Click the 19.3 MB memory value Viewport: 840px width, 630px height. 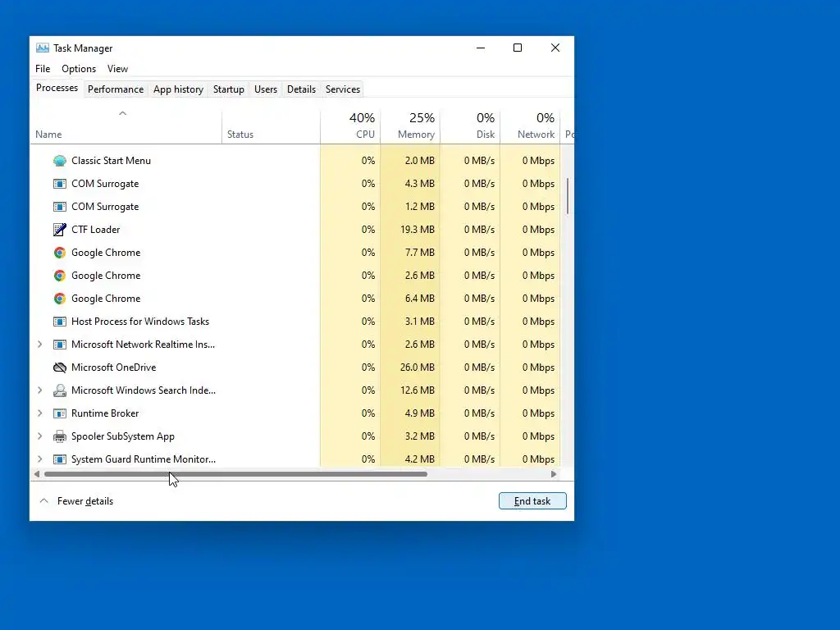[418, 230]
